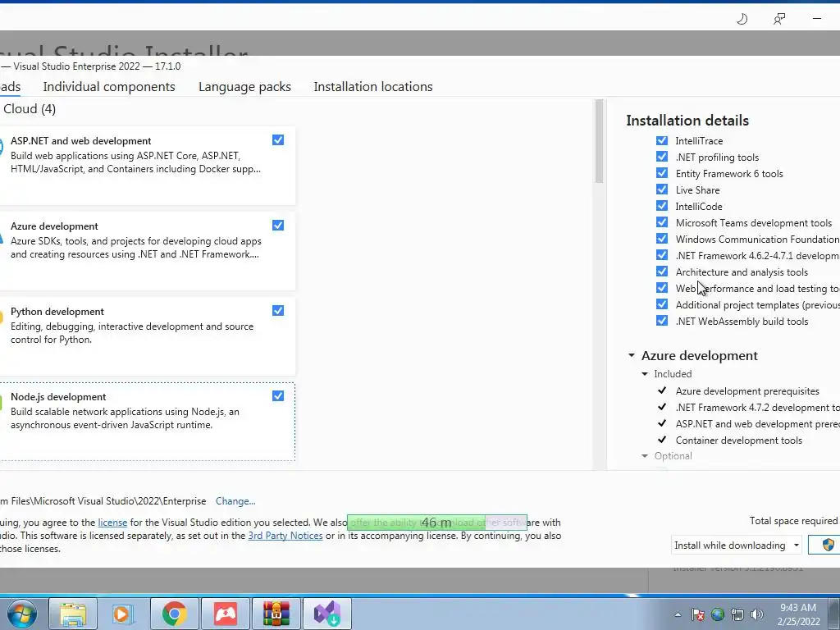Viewport: 840px width, 630px height.
Task: Switch to Installation locations tab
Action: point(373,87)
